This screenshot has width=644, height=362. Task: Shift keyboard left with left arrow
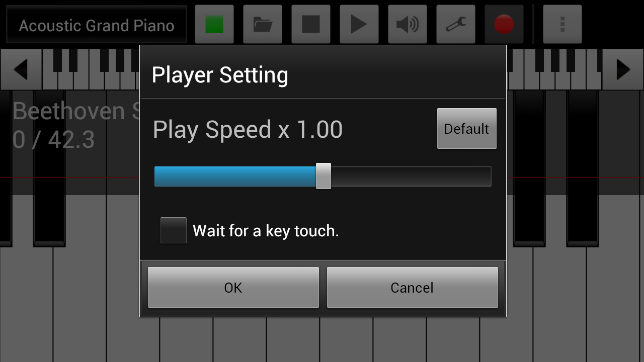(21, 69)
